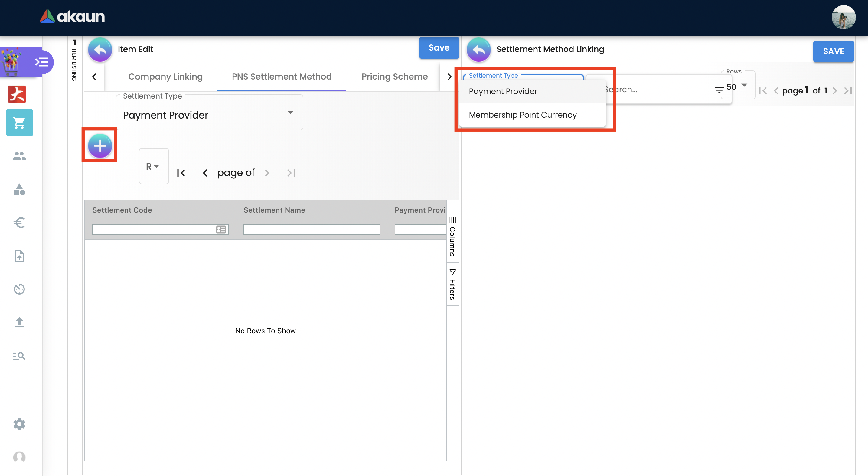Click the SAVE button in Settlement Method Linking
This screenshot has width=868, height=476.
click(x=833, y=51)
